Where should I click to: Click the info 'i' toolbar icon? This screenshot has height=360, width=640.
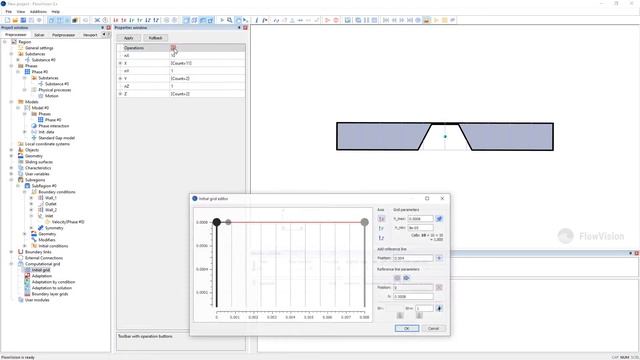256,20
